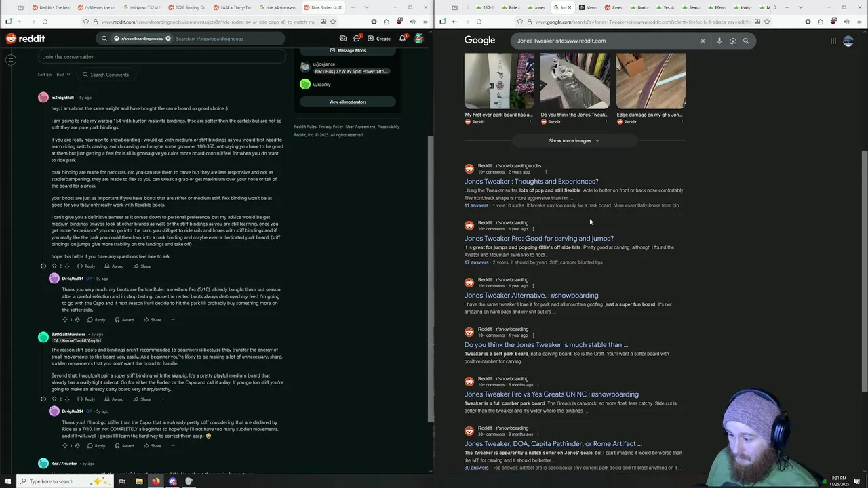Focus Search Comments field
This screenshot has width=868, height=488.
[x=106, y=75]
